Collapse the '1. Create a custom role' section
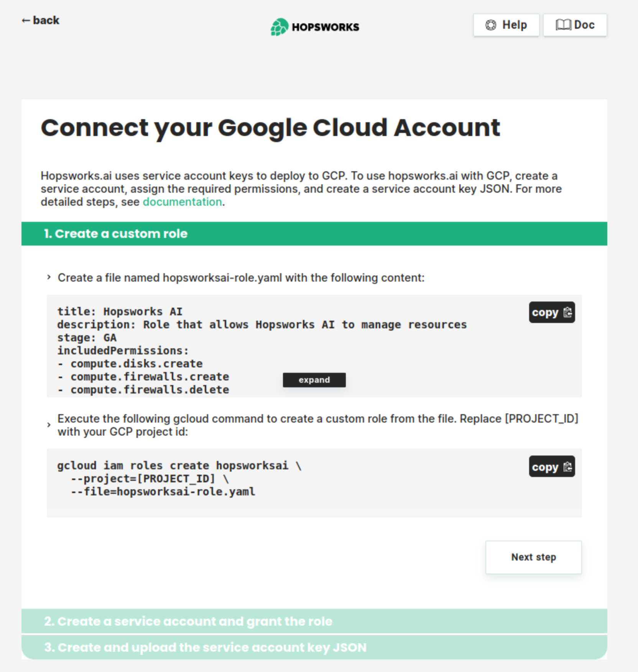The width and height of the screenshot is (638, 672). click(x=314, y=234)
